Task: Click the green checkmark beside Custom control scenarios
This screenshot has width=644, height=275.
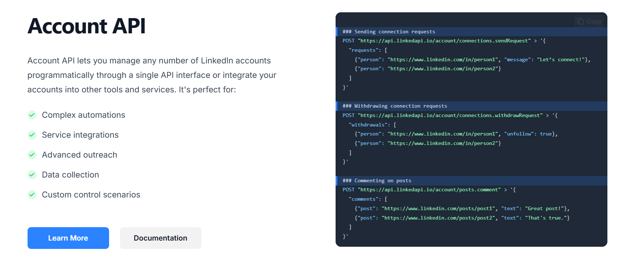Action: coord(32,195)
